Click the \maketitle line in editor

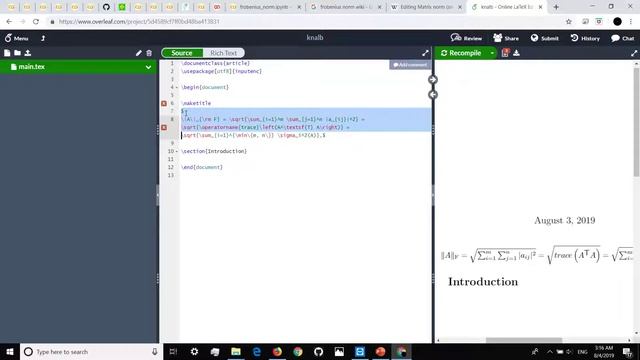(x=196, y=103)
